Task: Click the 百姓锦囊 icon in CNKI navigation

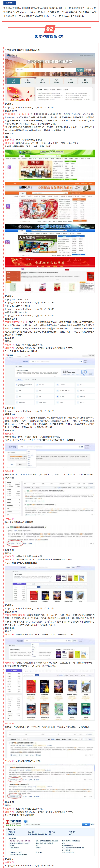Action: point(56,81)
